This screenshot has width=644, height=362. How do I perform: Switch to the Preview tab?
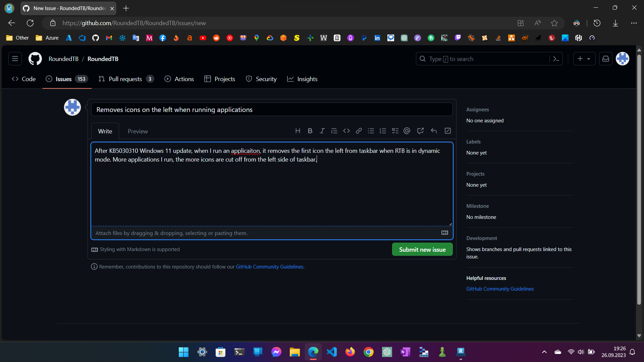point(138,131)
